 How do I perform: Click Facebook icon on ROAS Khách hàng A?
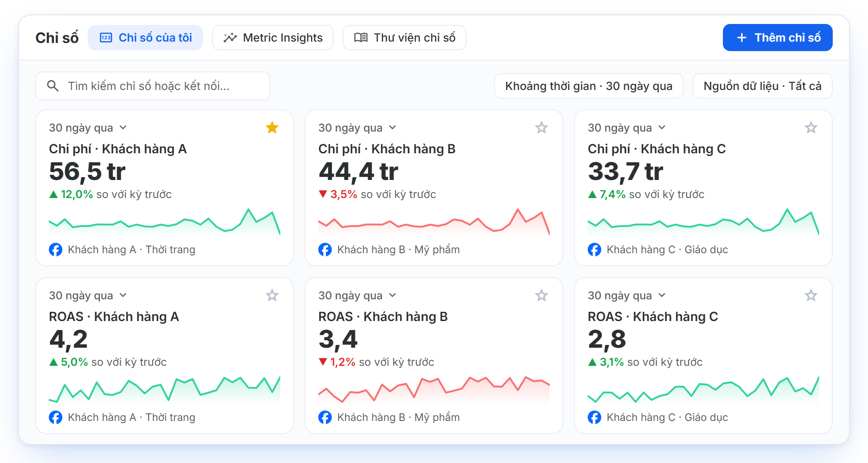(x=56, y=417)
